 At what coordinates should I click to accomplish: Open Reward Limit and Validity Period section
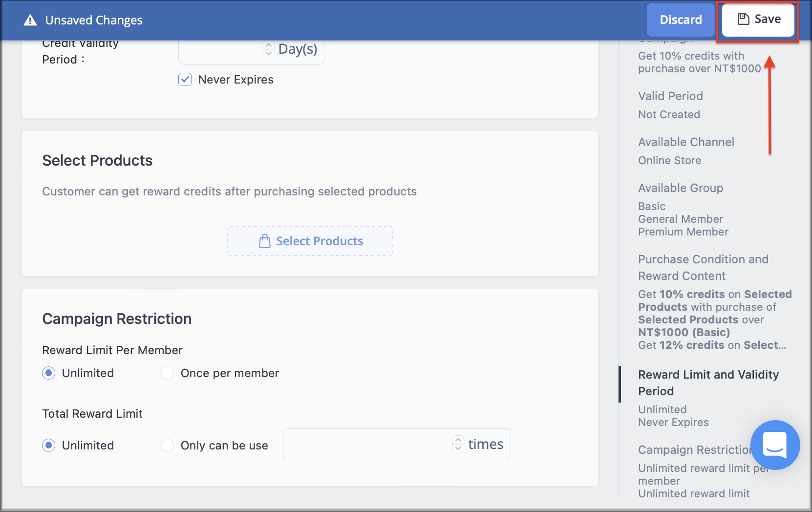708,383
